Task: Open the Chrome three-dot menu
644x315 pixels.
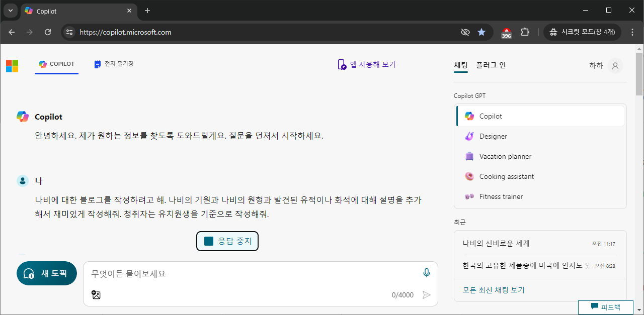Action: [632, 32]
